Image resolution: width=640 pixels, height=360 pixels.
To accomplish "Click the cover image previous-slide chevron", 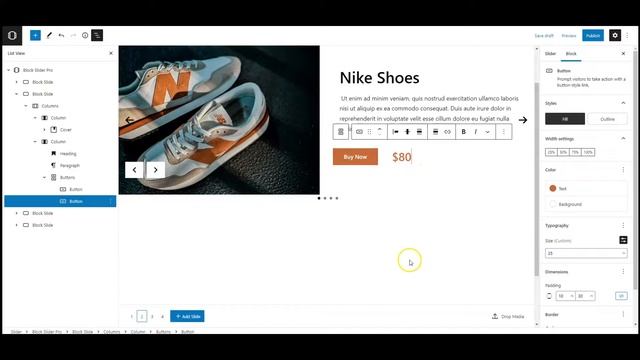I will 134,170.
